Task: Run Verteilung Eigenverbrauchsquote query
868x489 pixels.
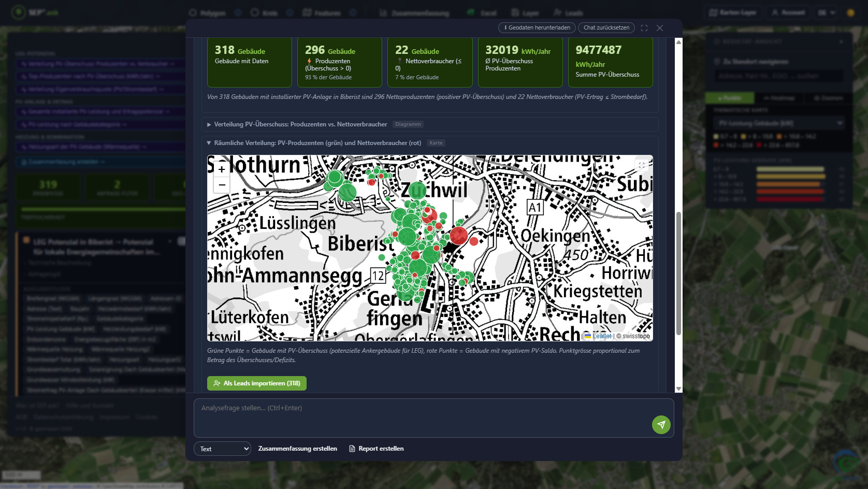Action: [x=101, y=89]
